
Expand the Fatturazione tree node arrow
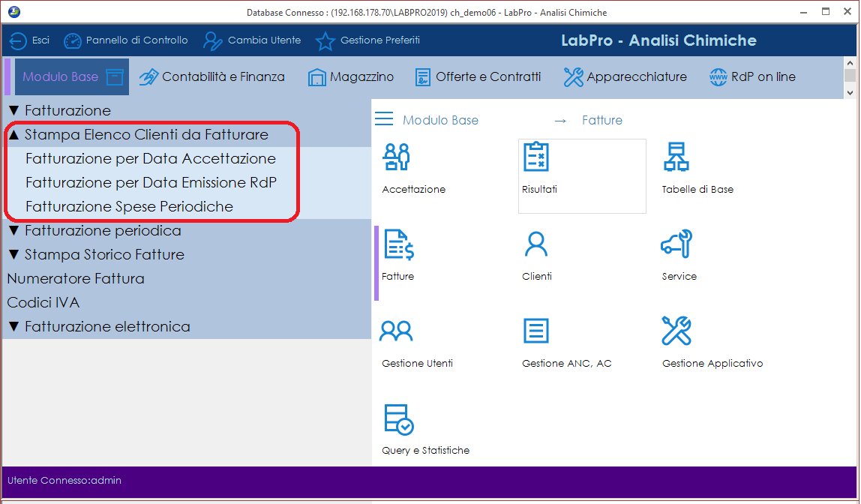coord(14,110)
